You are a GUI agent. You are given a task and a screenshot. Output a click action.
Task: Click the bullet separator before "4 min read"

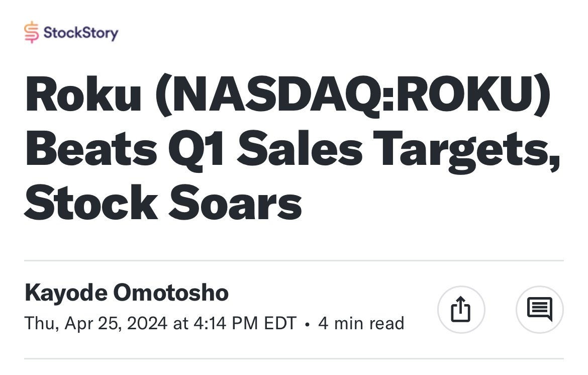pos(308,324)
